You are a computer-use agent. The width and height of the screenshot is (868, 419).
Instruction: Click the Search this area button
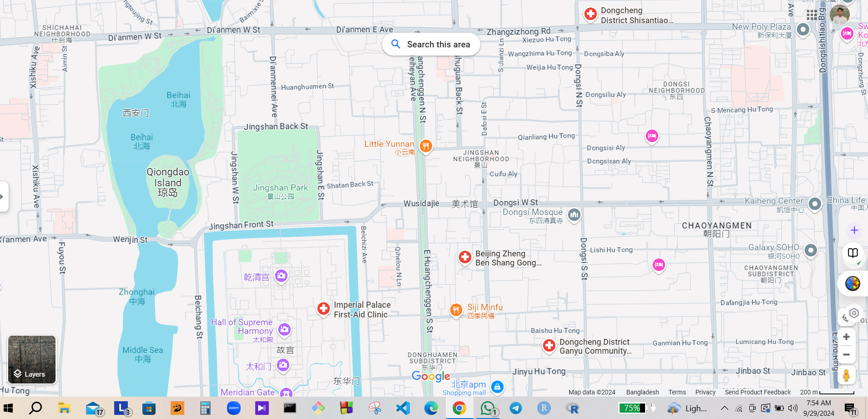431,44
